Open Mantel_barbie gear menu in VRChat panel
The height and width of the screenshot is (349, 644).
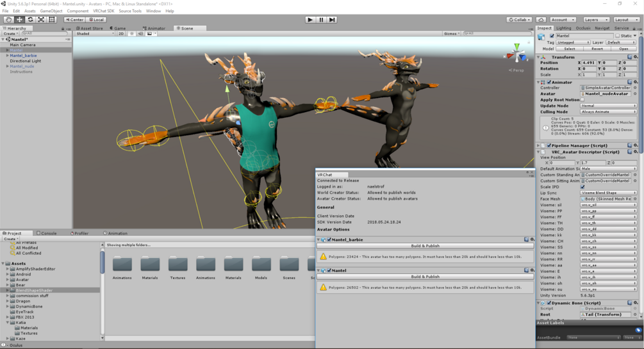pyautogui.click(x=533, y=239)
